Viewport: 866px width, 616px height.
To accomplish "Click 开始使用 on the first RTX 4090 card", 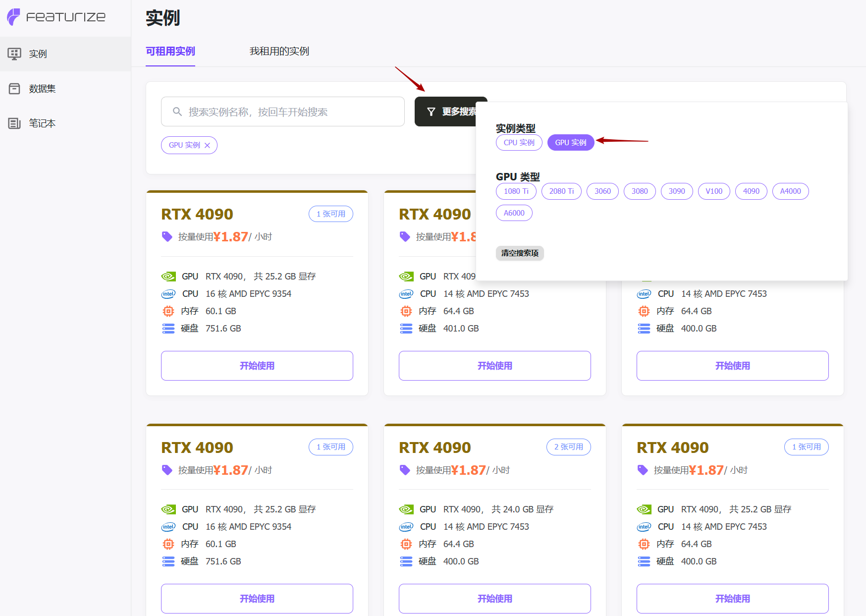I will [257, 366].
